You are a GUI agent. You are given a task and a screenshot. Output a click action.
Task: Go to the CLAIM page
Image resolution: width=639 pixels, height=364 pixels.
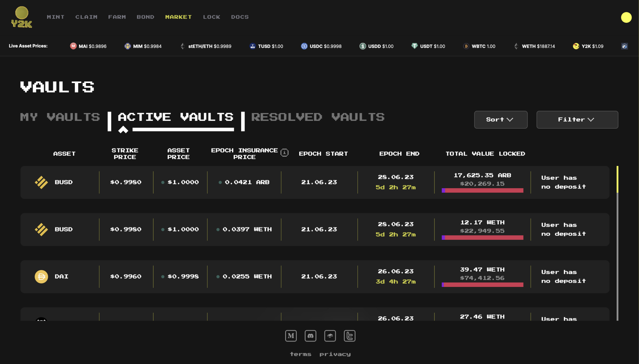coord(86,17)
